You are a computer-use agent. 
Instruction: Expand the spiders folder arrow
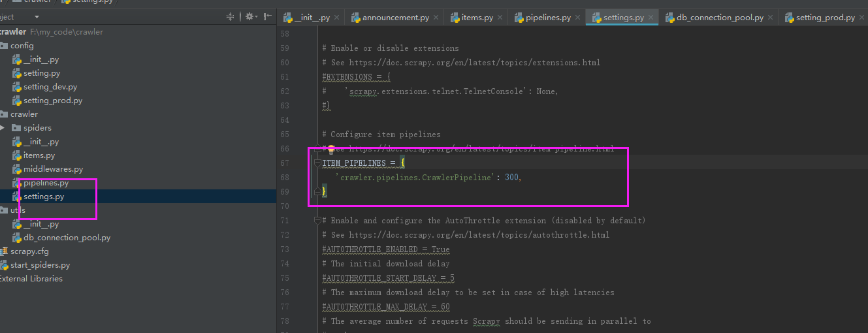(4, 128)
